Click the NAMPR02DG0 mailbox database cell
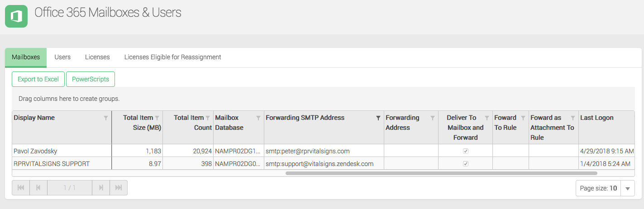The height and width of the screenshot is (209, 644). coord(239,164)
